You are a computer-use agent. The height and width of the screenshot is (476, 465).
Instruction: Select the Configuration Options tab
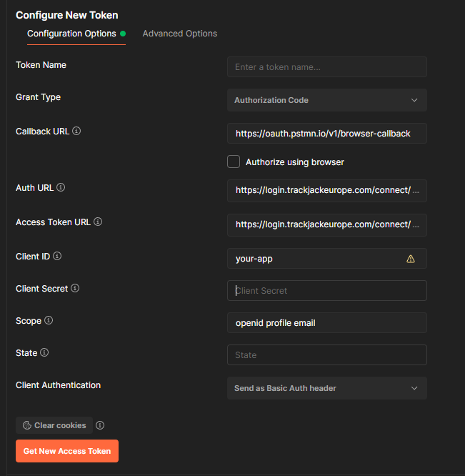tap(71, 34)
